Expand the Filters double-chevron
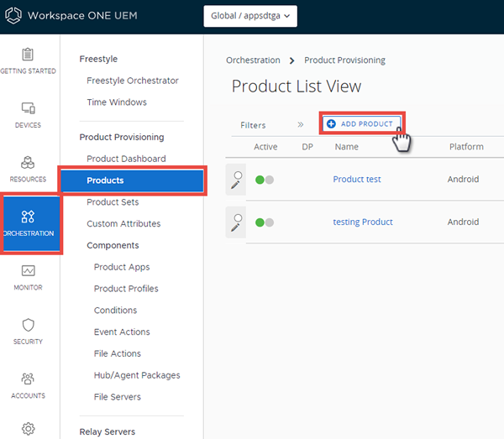 (x=300, y=124)
